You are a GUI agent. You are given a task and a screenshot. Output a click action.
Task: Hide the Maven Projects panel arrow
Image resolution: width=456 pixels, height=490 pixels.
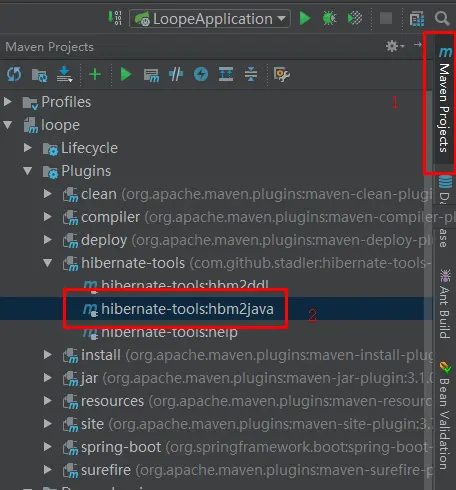click(x=417, y=45)
